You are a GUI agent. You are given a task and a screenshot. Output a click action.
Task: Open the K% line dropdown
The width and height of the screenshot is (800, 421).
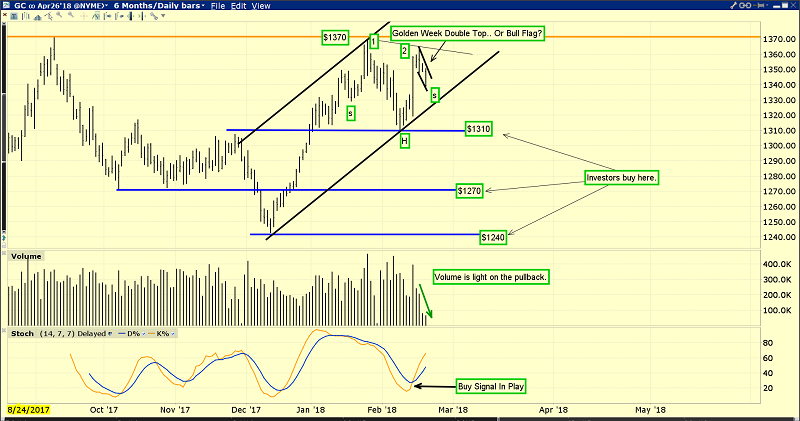click(x=173, y=334)
